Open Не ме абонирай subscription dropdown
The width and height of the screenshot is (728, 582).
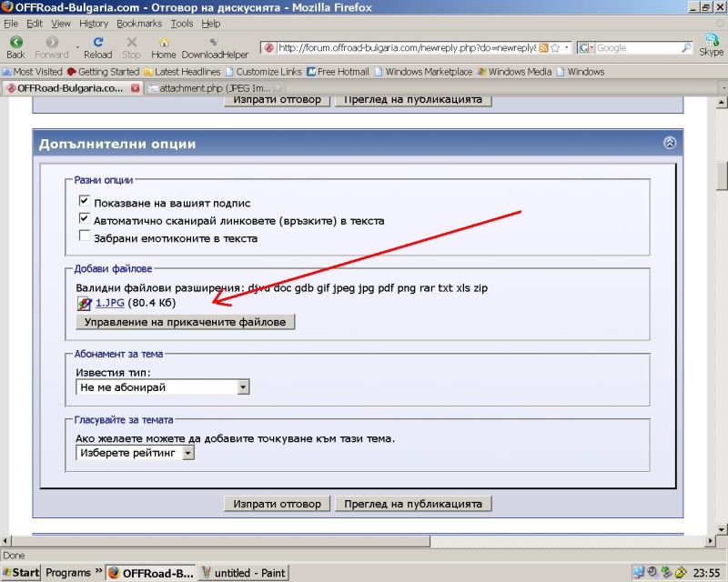[163, 387]
